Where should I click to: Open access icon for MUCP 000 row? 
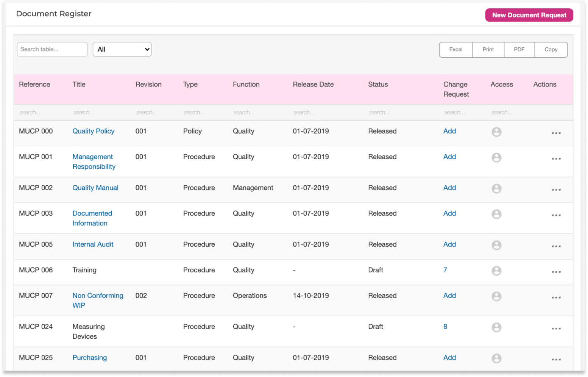click(x=496, y=132)
